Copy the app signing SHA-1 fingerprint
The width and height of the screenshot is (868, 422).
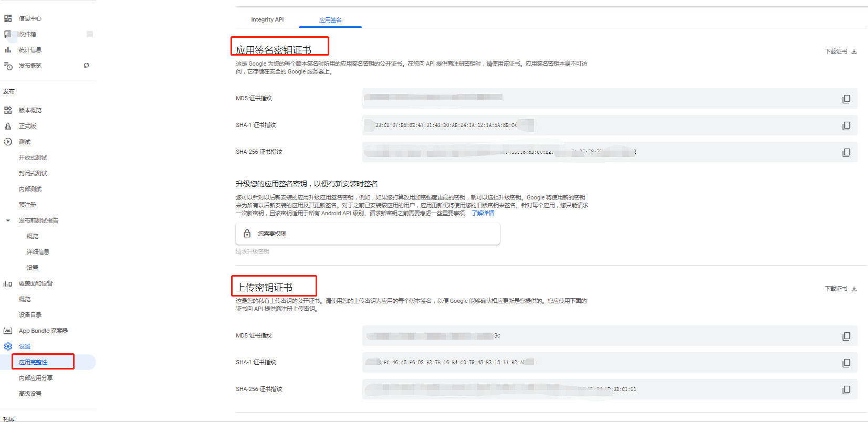coord(846,125)
